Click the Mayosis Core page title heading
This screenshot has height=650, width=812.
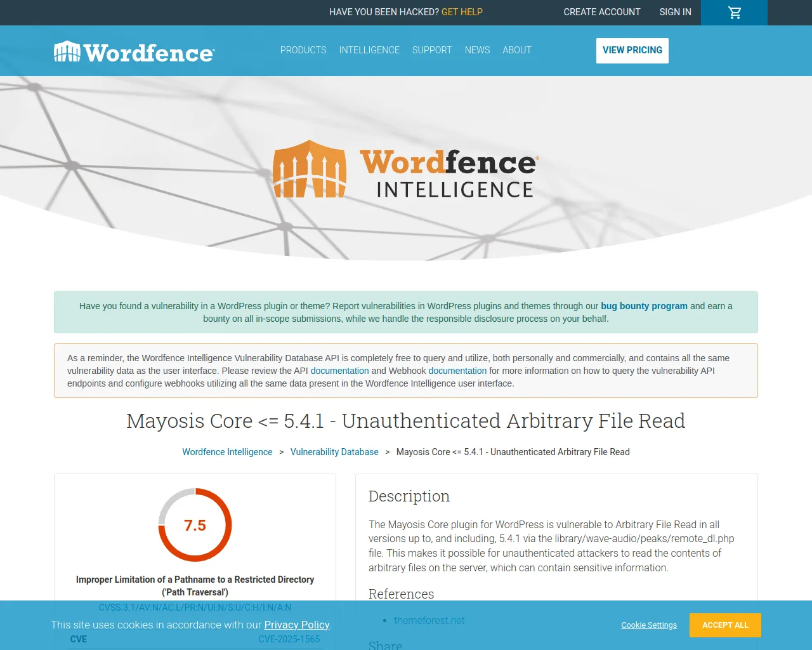coord(406,421)
